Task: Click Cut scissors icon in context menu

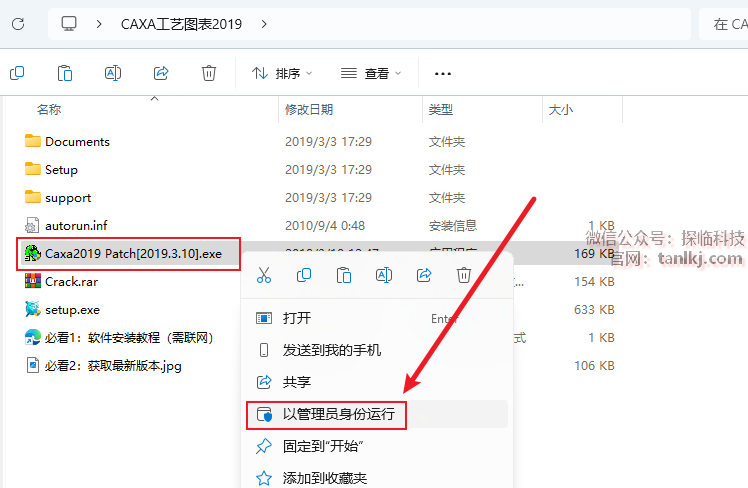Action: click(264, 275)
